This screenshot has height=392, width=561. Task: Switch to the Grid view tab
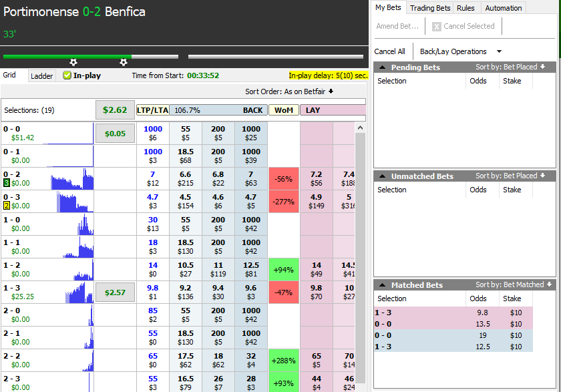point(9,75)
